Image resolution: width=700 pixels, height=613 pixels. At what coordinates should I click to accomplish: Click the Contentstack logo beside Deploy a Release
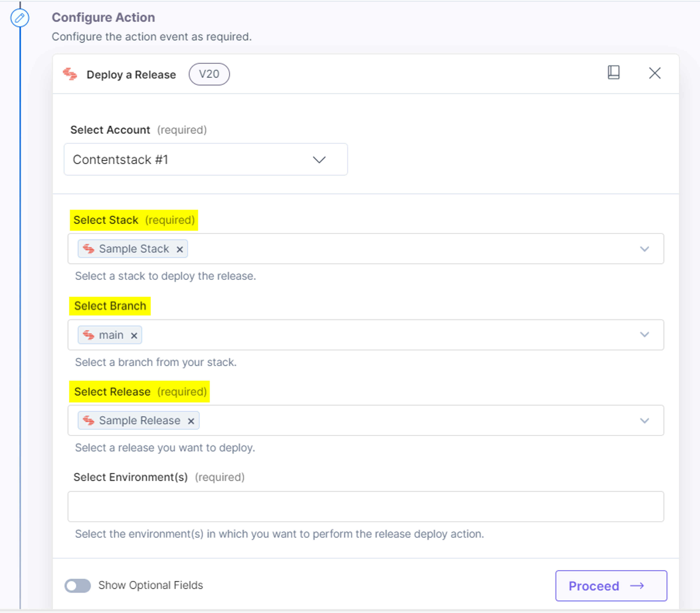pyautogui.click(x=70, y=74)
